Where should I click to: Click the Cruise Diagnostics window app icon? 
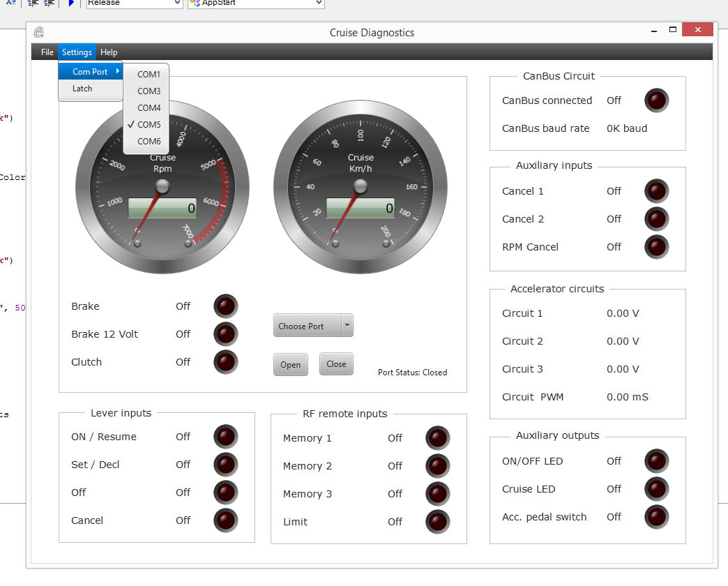[x=39, y=33]
